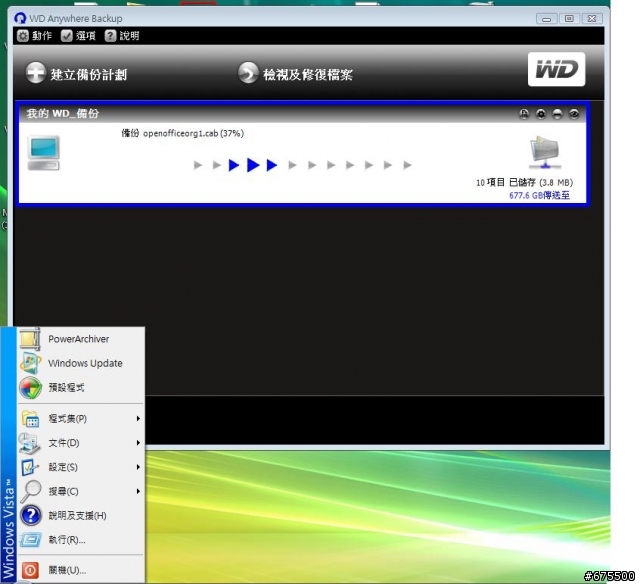This screenshot has width=640, height=584.
Task: Click the 文件(D) Start menu entry
Action: coord(81,443)
